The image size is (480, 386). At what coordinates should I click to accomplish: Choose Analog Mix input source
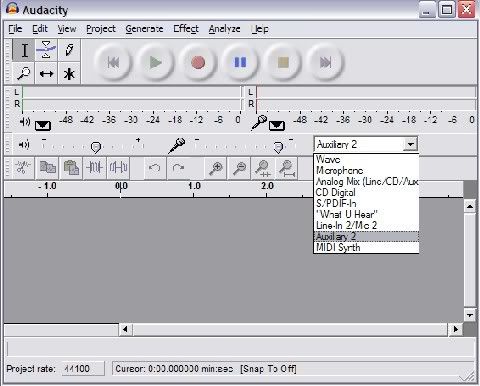pyautogui.click(x=366, y=181)
